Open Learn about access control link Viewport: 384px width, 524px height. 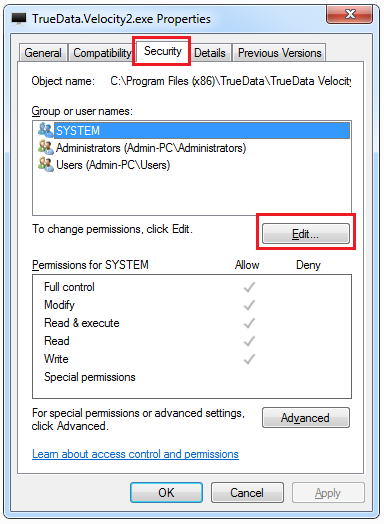(135, 454)
